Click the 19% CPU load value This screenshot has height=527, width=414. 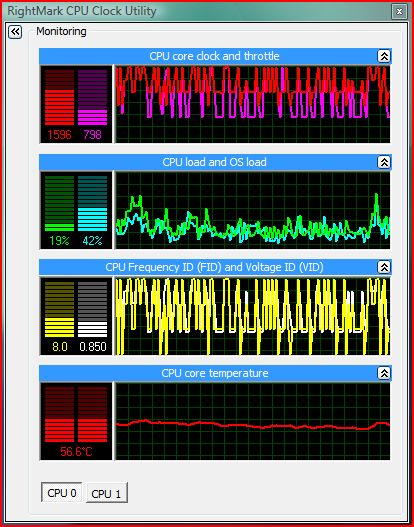[x=59, y=241]
